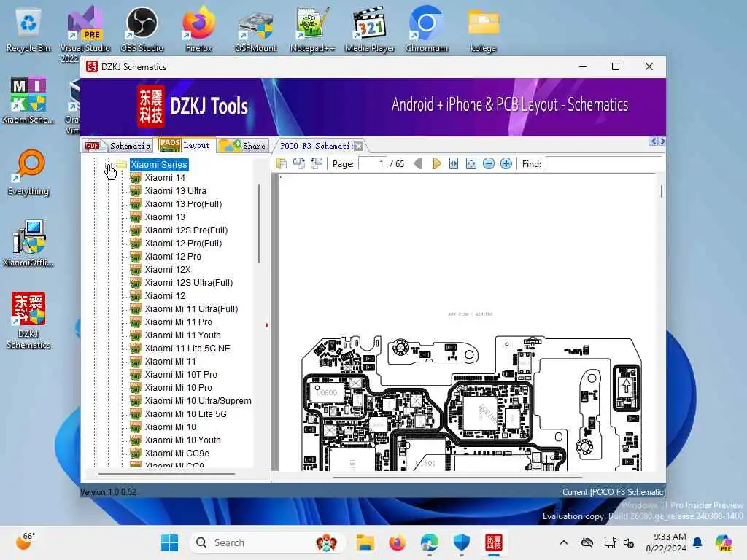Select Xiaomi 12S Ultra(Full)
Viewport: 747px width, 560px height.
pos(189,283)
